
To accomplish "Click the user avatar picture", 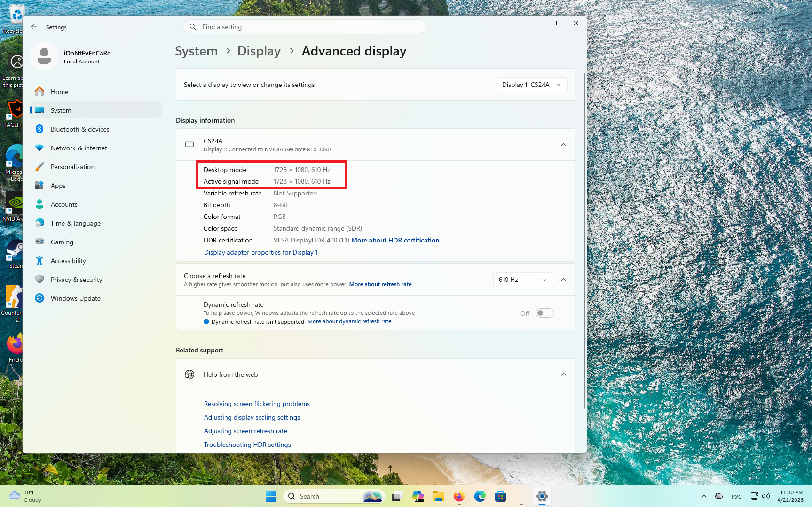I will [x=44, y=56].
